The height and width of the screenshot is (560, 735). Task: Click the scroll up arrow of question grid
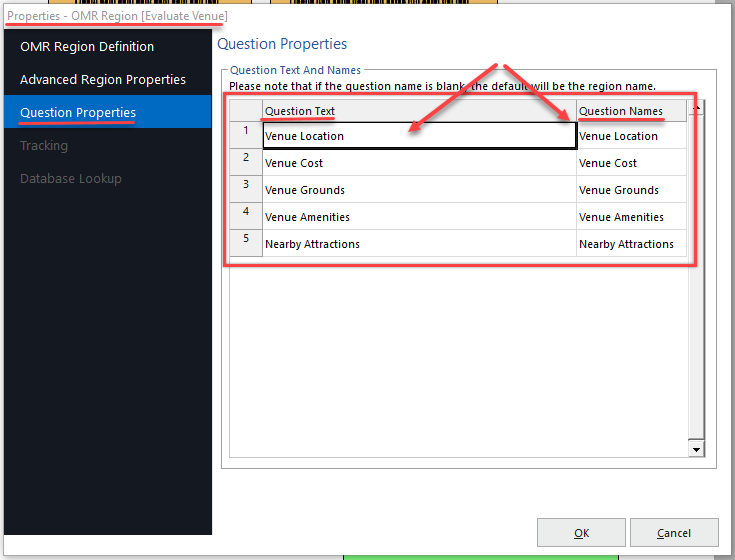(x=696, y=109)
